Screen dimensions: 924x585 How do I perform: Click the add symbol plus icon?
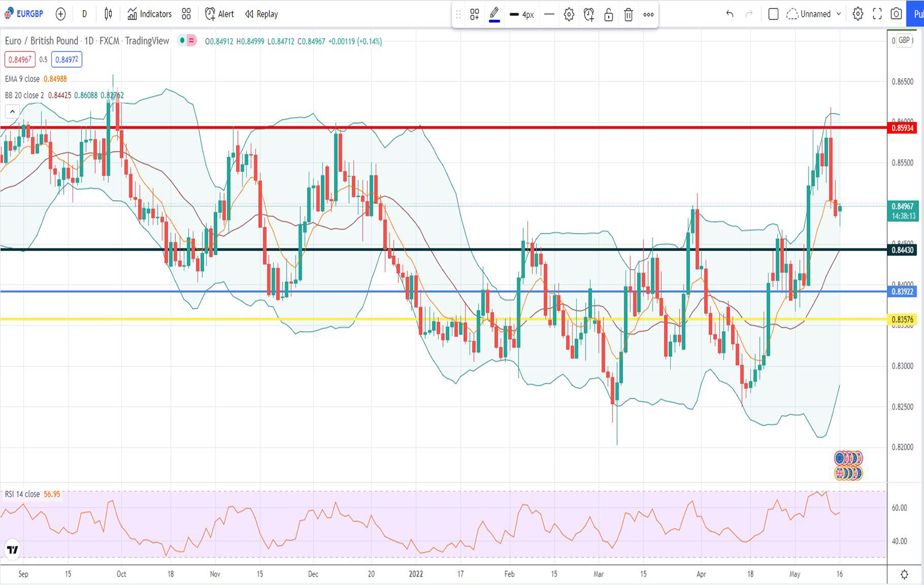[x=61, y=14]
